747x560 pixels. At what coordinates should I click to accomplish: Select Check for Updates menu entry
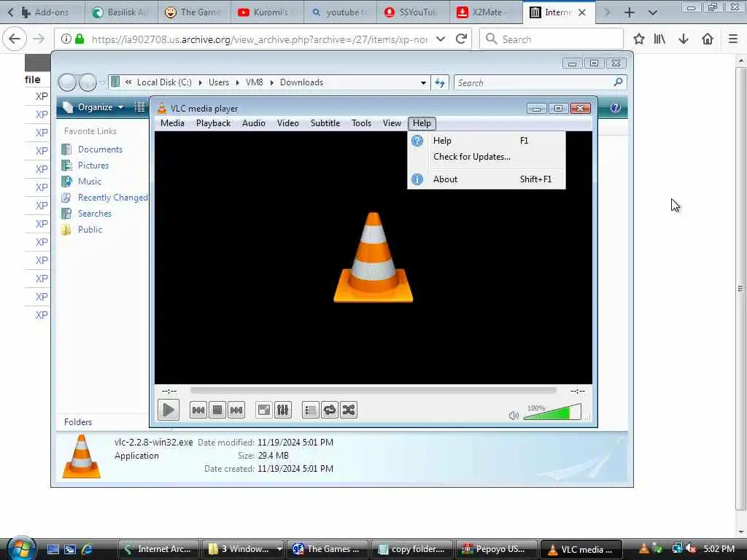(487, 157)
